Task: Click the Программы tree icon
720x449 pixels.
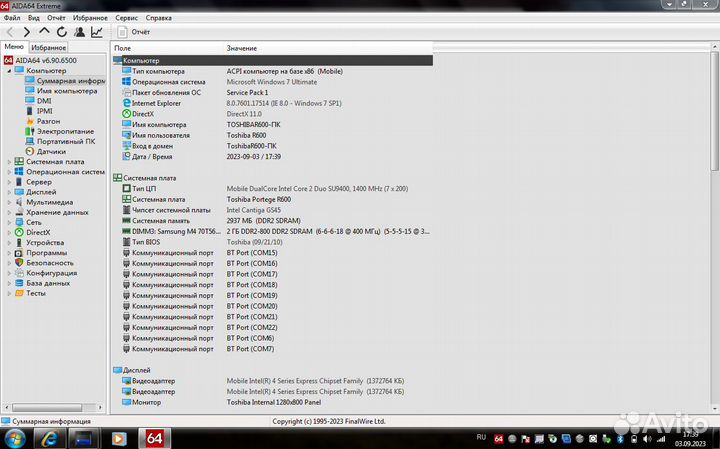Action: click(19, 253)
